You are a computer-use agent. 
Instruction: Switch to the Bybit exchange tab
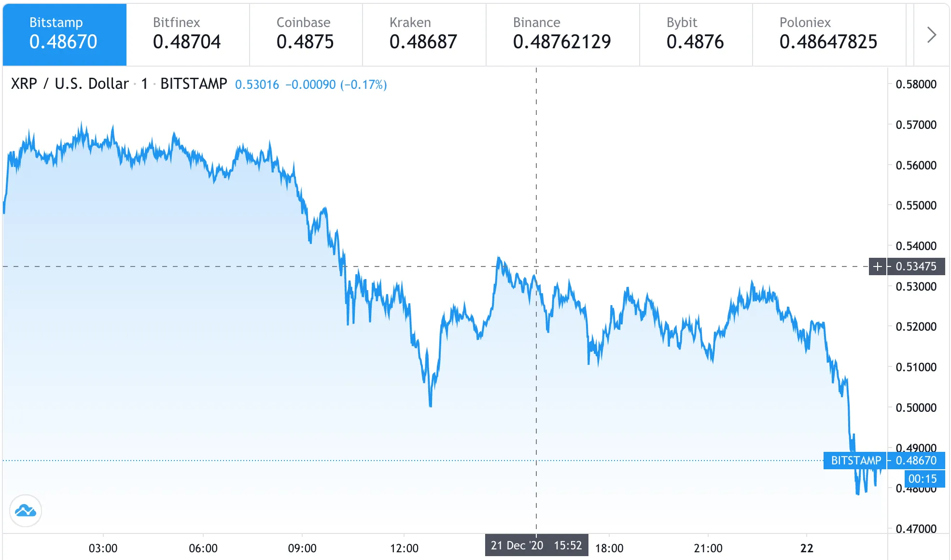click(x=695, y=34)
